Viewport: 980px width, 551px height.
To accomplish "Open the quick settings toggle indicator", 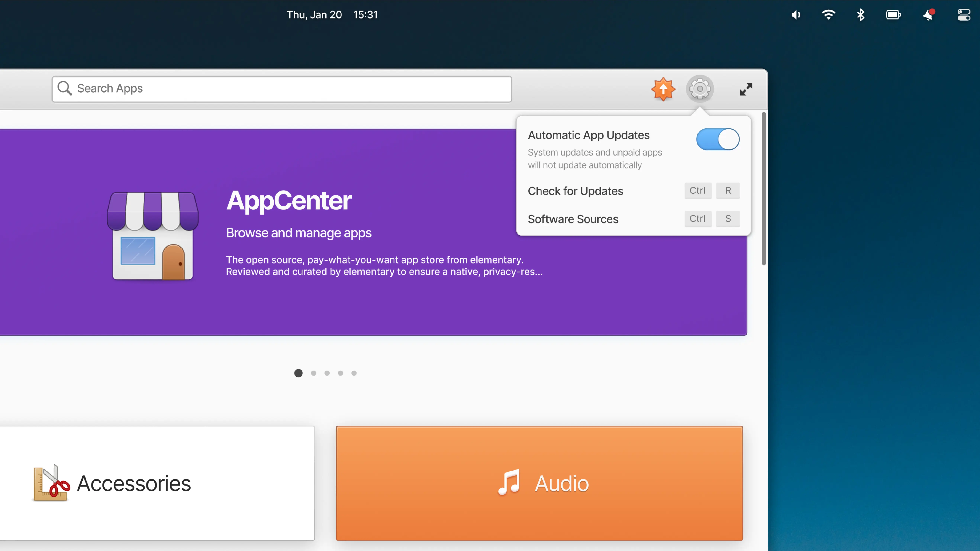I will coord(964,15).
